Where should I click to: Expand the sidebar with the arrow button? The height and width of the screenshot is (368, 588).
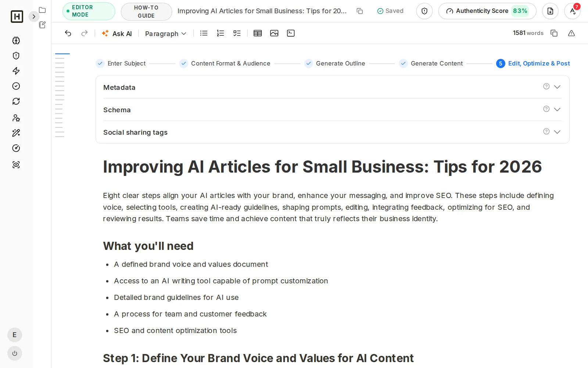coord(34,17)
